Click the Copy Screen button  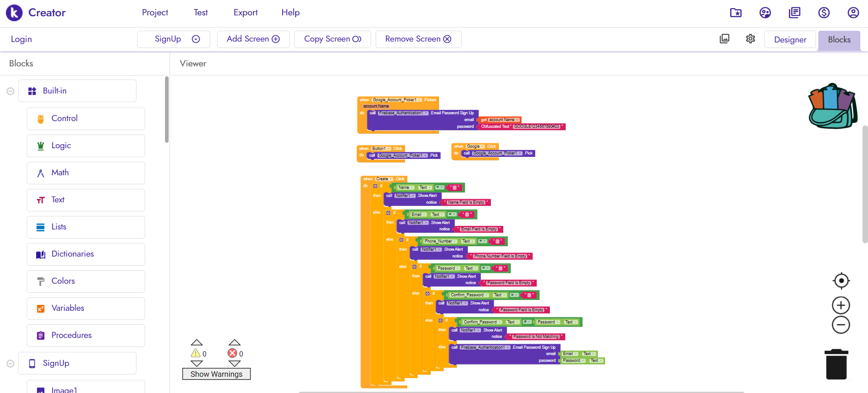[333, 39]
